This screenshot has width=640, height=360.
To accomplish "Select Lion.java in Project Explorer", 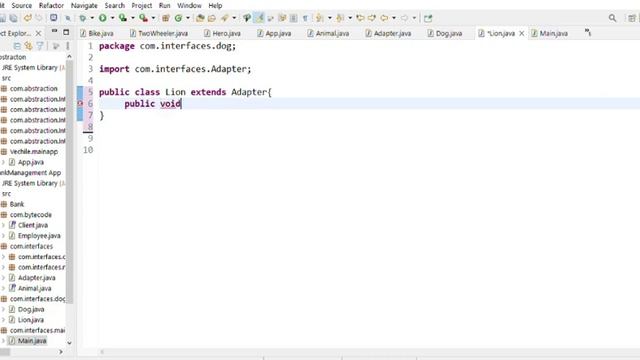I will [x=31, y=320].
